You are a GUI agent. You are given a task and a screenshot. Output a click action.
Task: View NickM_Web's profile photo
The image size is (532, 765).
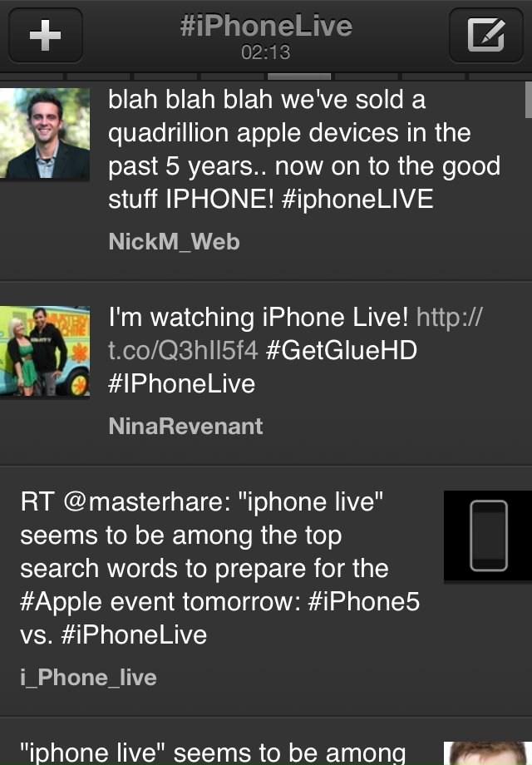click(x=45, y=133)
